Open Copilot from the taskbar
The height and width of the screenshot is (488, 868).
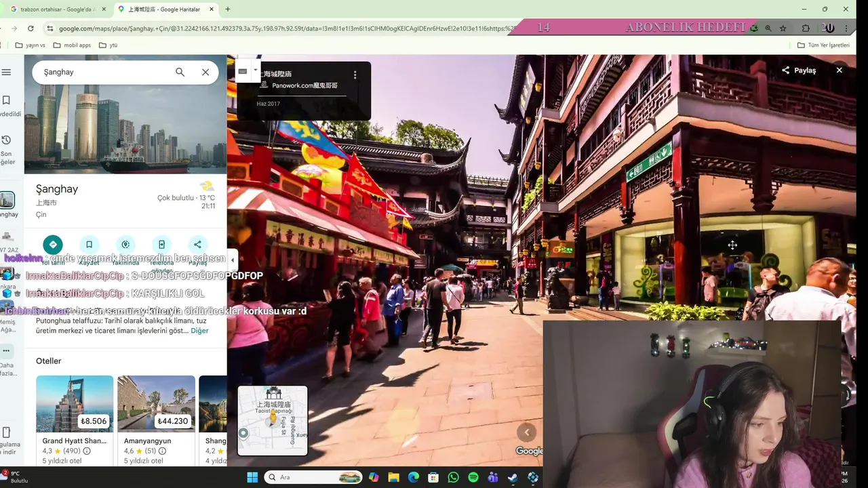(374, 477)
